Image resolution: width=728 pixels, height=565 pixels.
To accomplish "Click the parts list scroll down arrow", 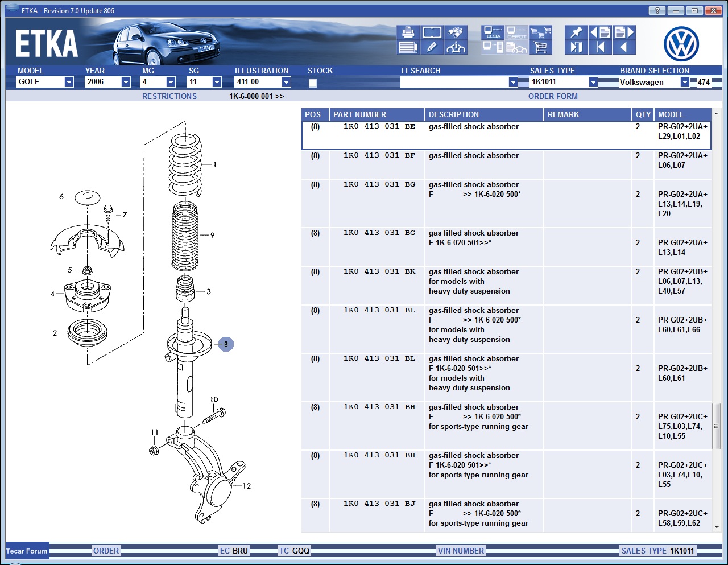I will click(717, 527).
